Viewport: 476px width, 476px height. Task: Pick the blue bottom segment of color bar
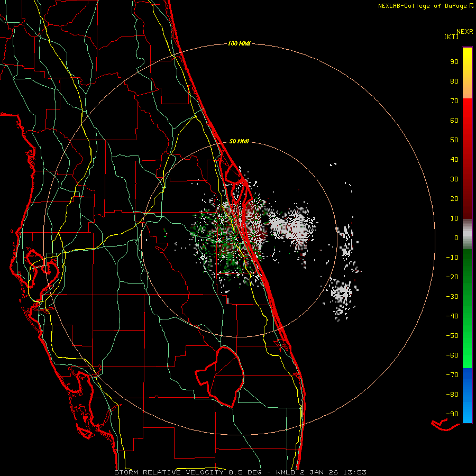click(x=467, y=396)
